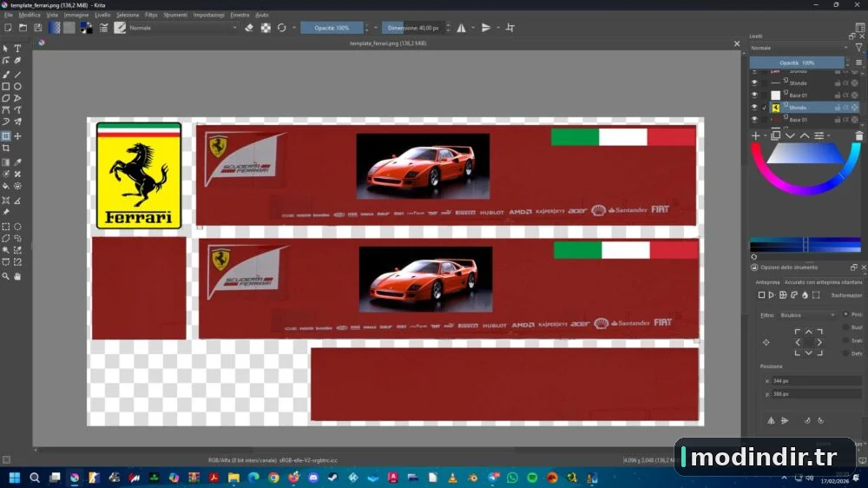Viewport: 868px width, 488px height.
Task: Select the Pan hand tool
Action: pyautogui.click(x=17, y=276)
